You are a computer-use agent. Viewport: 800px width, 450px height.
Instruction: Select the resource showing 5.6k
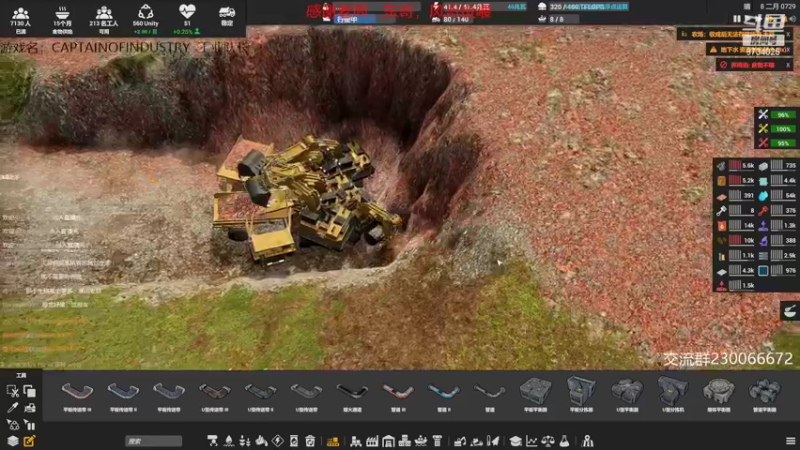735,165
